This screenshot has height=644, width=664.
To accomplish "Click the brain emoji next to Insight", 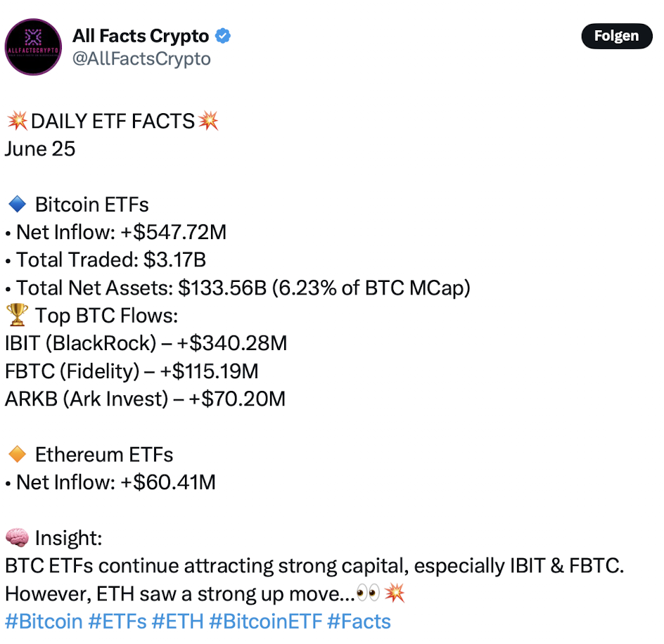I will click(17, 538).
